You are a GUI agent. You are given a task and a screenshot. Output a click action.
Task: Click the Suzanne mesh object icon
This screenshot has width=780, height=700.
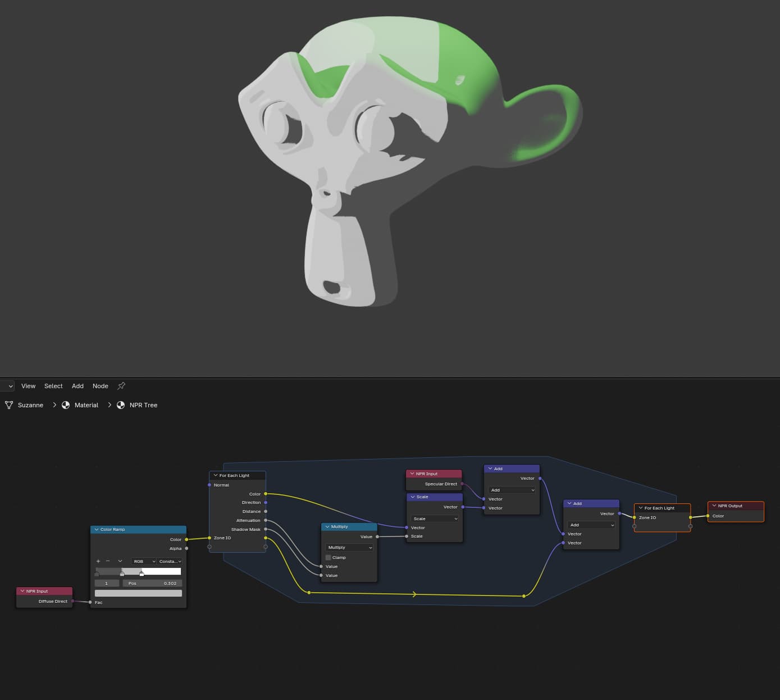click(9, 405)
